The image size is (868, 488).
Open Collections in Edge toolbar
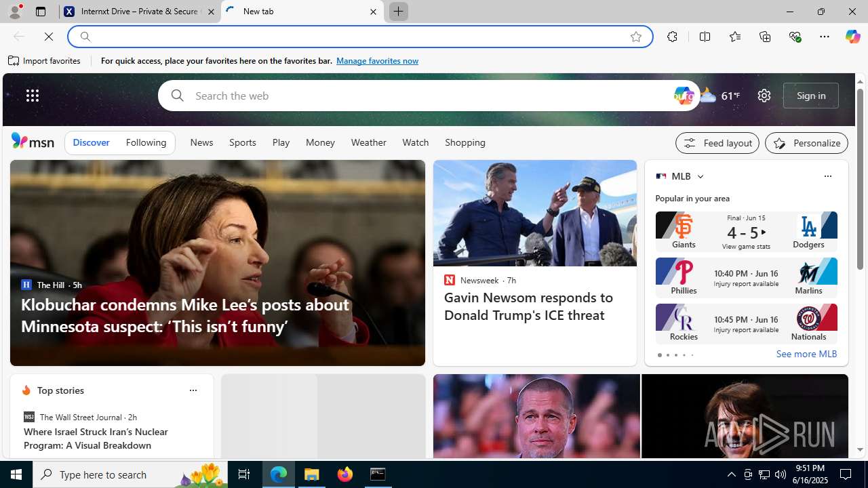tap(765, 37)
